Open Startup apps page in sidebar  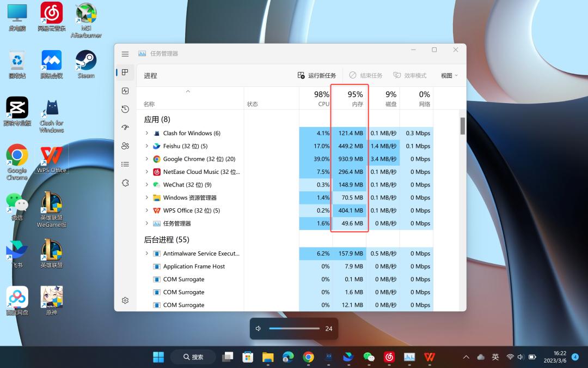(x=125, y=128)
